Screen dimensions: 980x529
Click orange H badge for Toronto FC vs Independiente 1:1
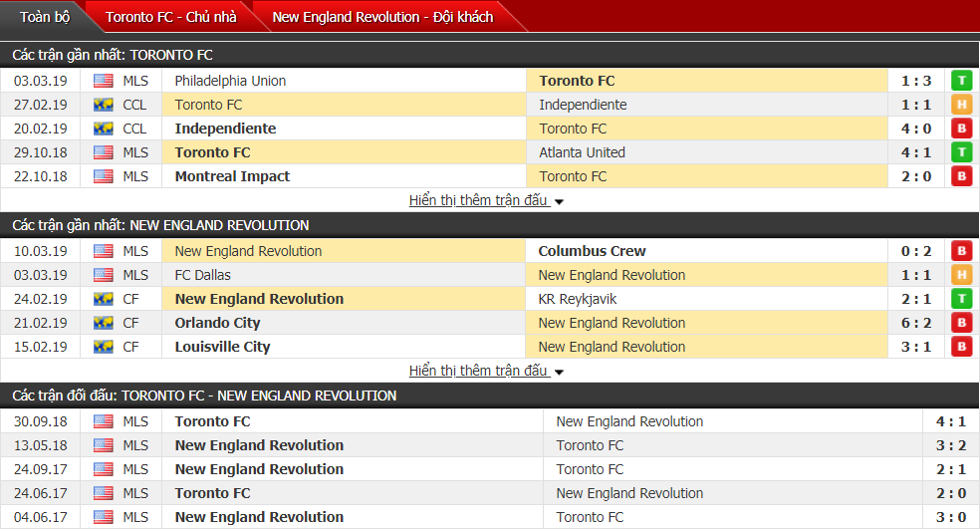[962, 105]
